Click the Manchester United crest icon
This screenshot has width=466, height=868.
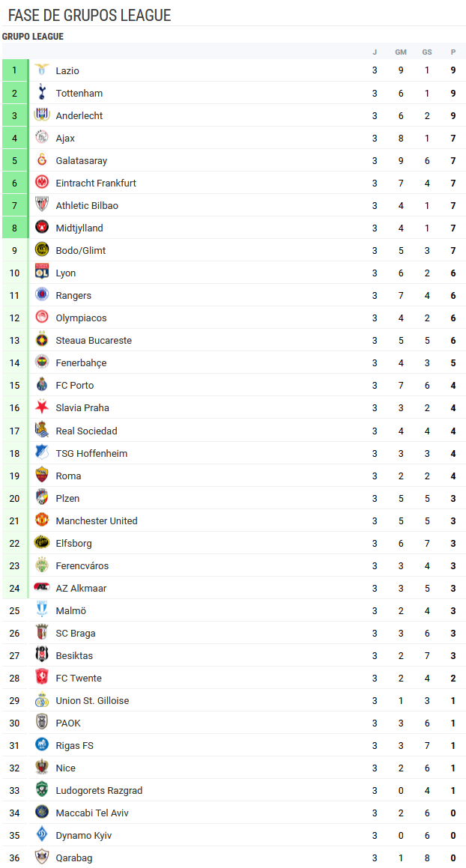42,521
